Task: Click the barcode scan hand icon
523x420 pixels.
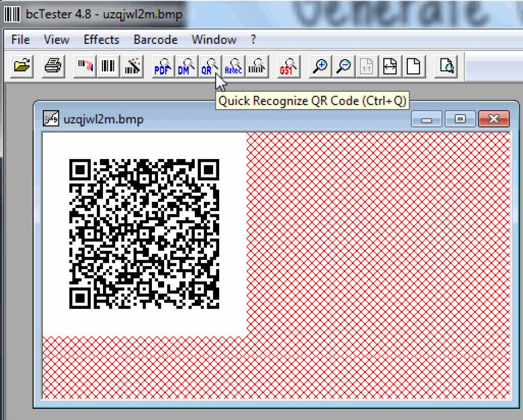Action: point(85,66)
